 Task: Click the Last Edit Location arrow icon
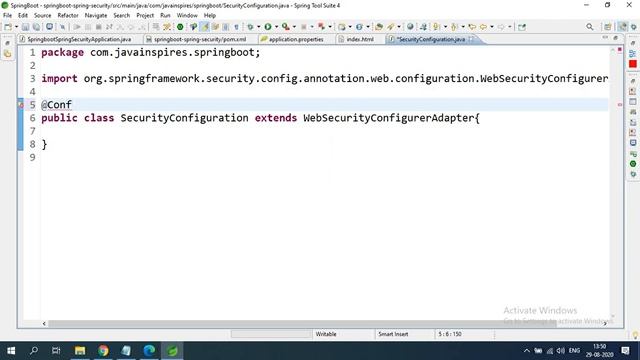coord(472,27)
